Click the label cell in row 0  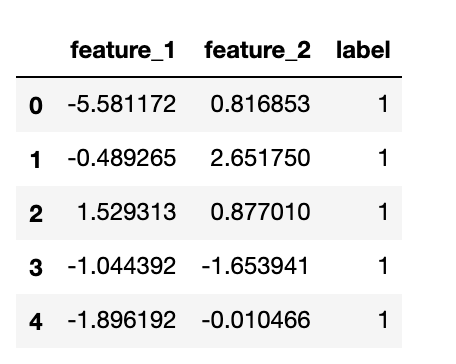pyautogui.click(x=384, y=104)
